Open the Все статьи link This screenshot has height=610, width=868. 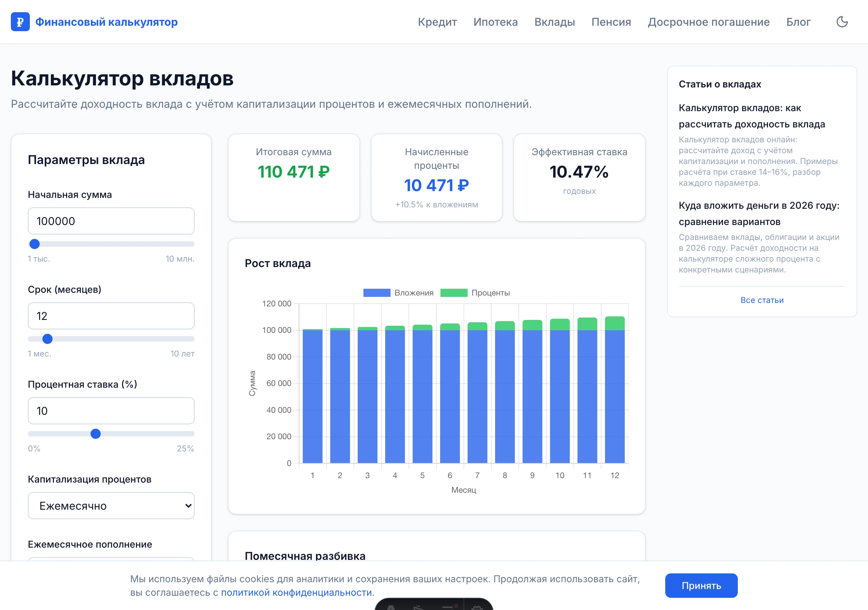(x=762, y=300)
